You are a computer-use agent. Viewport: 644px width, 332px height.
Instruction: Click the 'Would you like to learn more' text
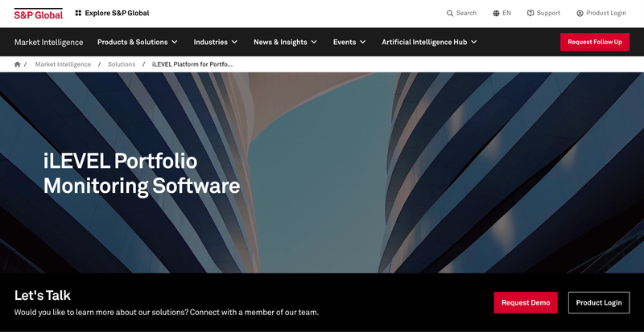point(167,312)
